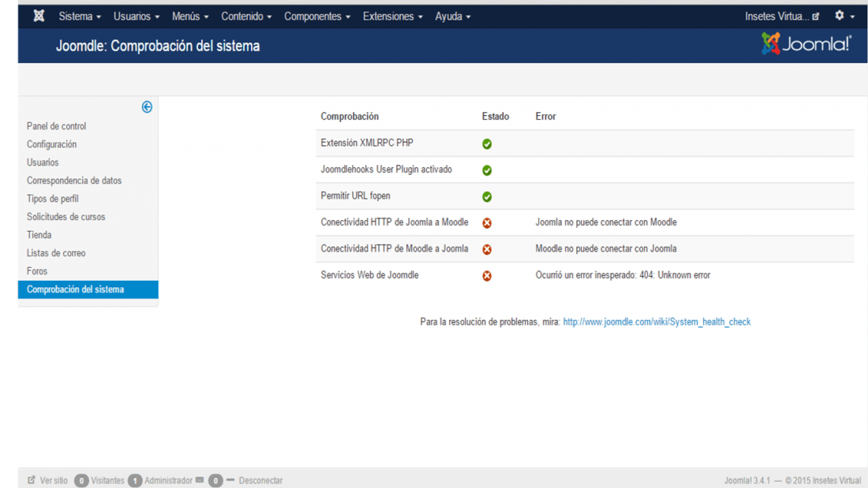This screenshot has height=488, width=868.
Task: Click green check for Extensión XMLRPC PHP
Action: point(487,143)
